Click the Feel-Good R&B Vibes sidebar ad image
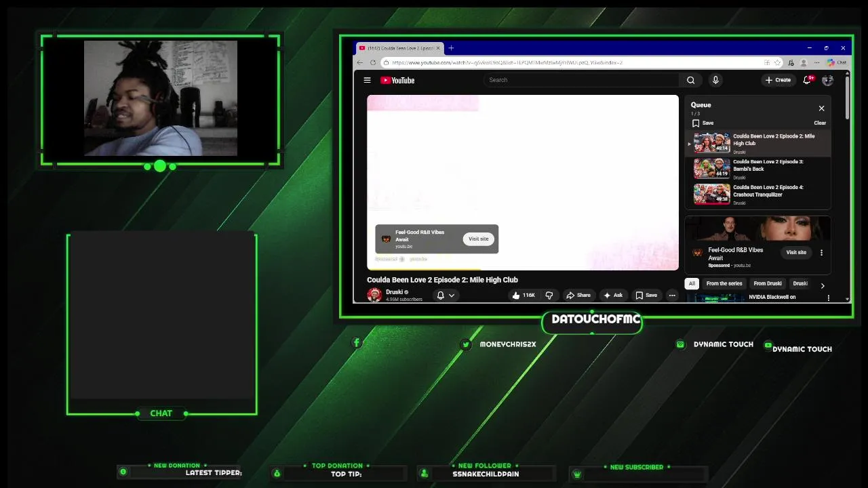 click(x=757, y=229)
